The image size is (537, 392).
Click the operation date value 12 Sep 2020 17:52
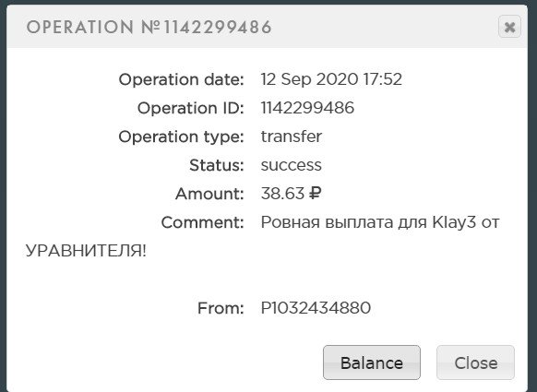point(331,79)
